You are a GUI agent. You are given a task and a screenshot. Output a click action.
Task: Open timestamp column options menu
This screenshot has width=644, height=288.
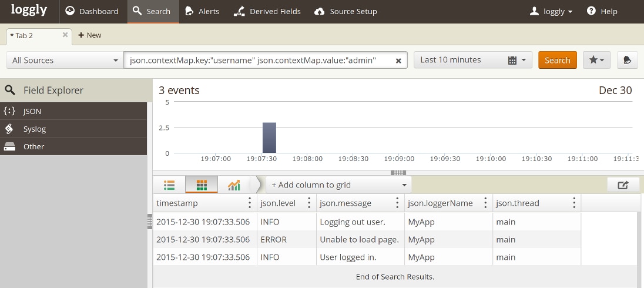250,203
